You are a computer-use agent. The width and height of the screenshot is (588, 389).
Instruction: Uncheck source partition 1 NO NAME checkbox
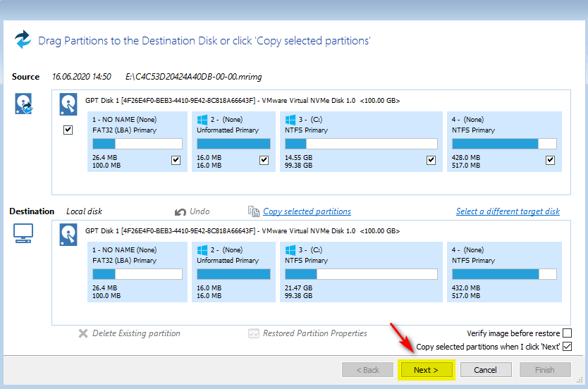(x=176, y=161)
